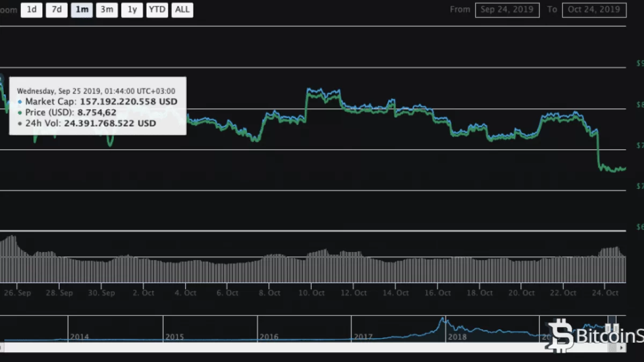The height and width of the screenshot is (362, 644).
Task: Click the BitcoinS watermark logo icon
Action: (561, 335)
